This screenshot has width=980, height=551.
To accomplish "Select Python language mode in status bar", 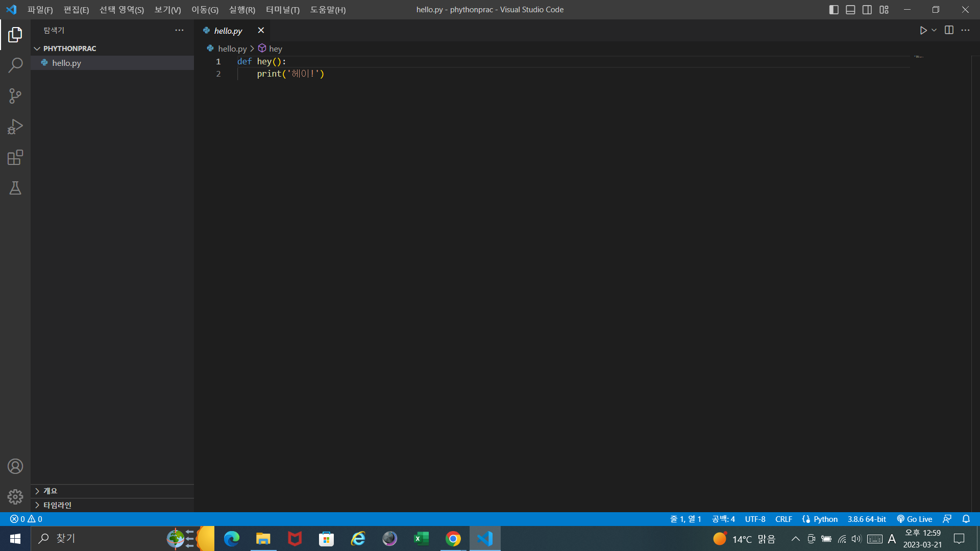I will point(825,519).
